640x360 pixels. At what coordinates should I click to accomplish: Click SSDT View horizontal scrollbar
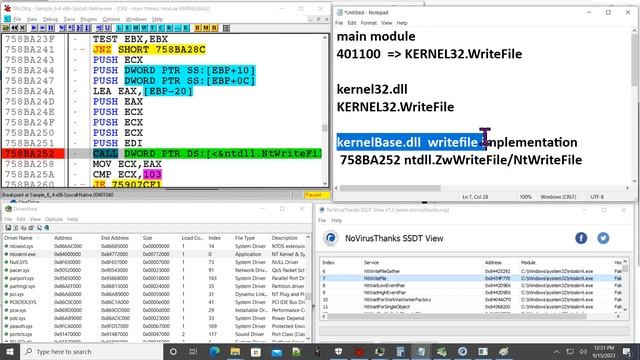pyautogui.click(x=456, y=316)
